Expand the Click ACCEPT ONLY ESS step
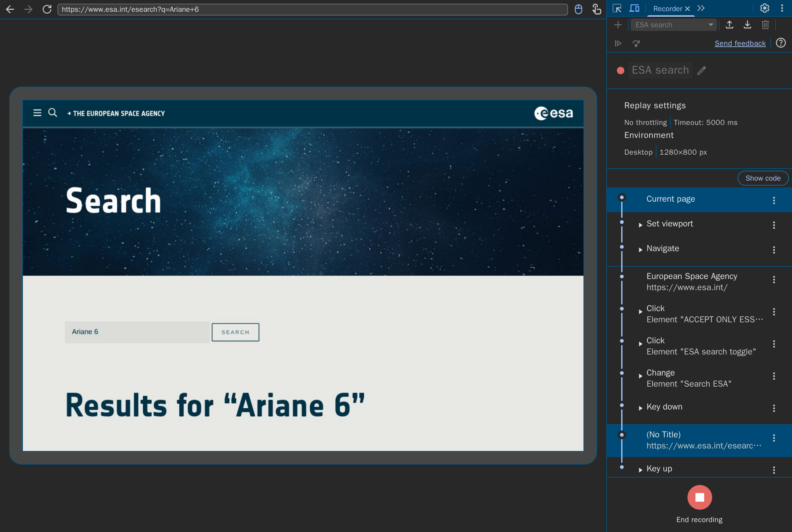Viewport: 792px width, 532px height. pos(640,312)
